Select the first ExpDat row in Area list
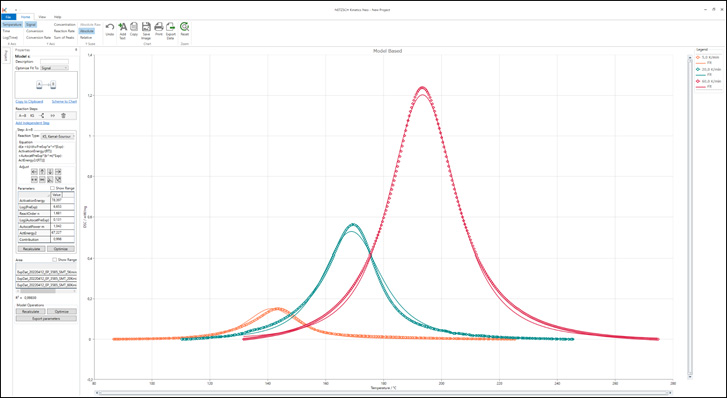The width and height of the screenshot is (727, 398). [46, 272]
